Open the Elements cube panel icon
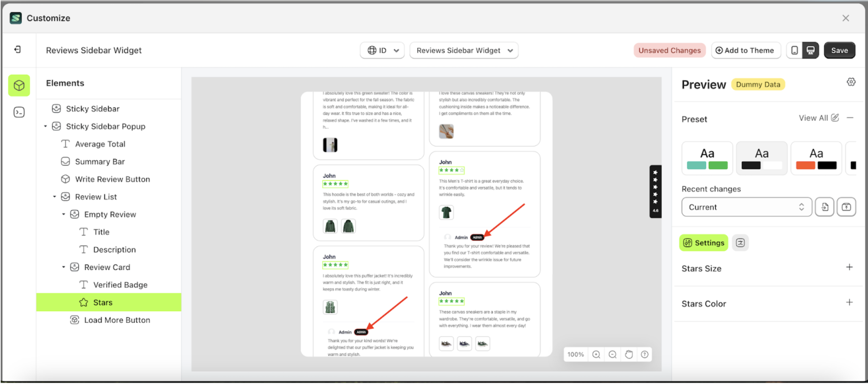Screen dimensions: 868x385 (19, 85)
